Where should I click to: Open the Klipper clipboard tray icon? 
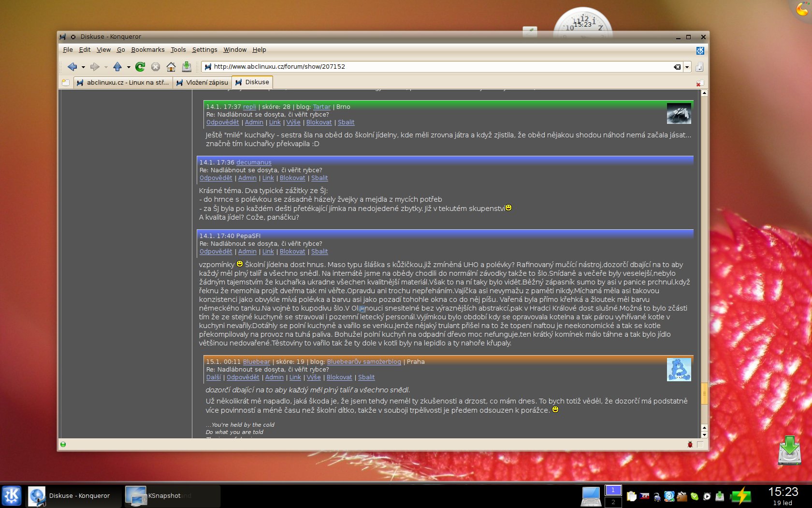631,496
